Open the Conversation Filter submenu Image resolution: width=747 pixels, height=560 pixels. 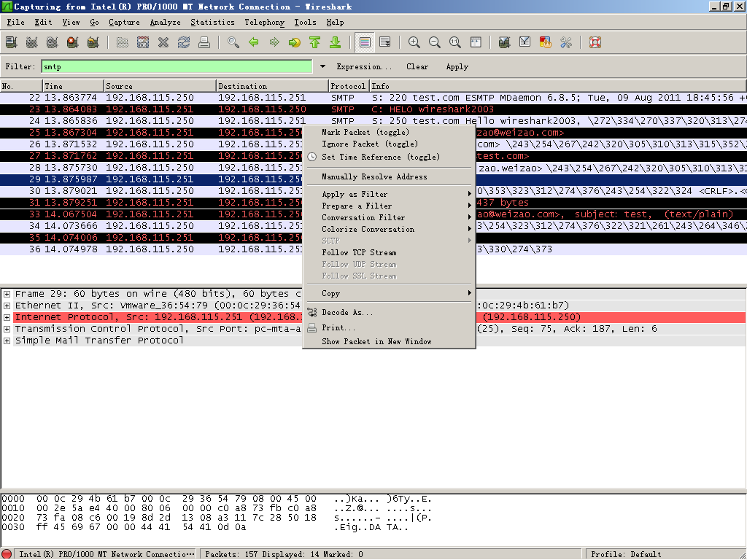pos(390,217)
